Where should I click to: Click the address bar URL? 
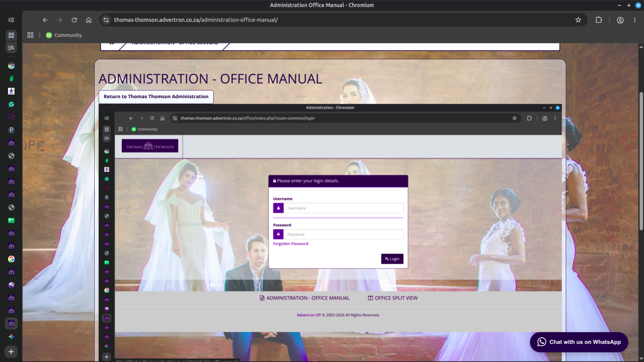[x=196, y=20]
